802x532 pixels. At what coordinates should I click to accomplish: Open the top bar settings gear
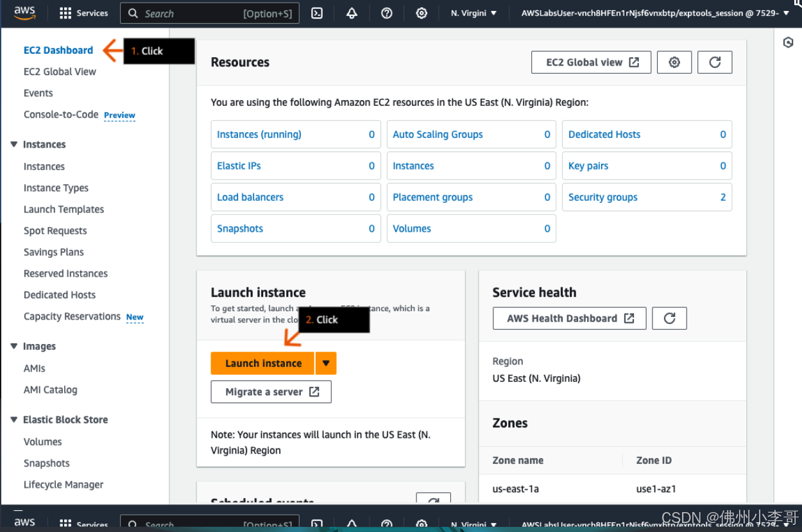point(421,13)
